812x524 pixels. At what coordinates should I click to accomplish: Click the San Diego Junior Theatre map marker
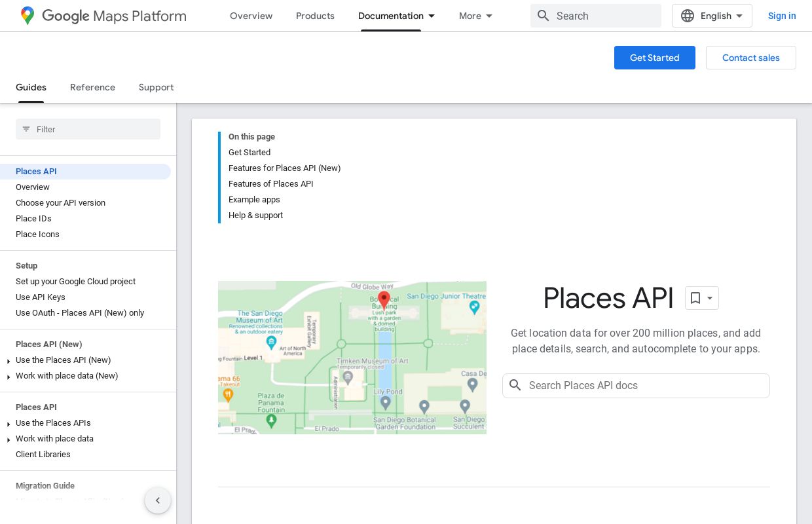pyautogui.click(x=474, y=307)
